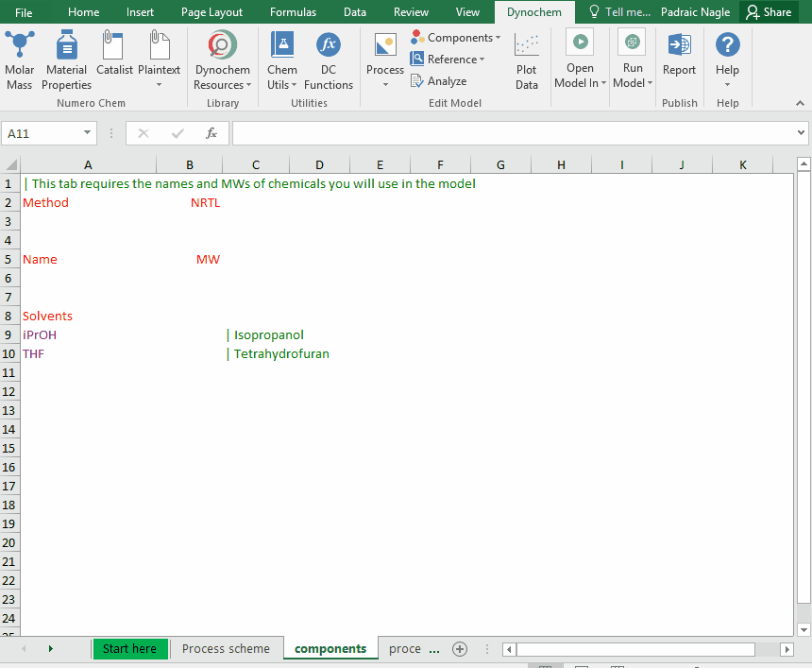The height and width of the screenshot is (668, 812).
Task: Expand the formula bar
Action: click(x=802, y=133)
